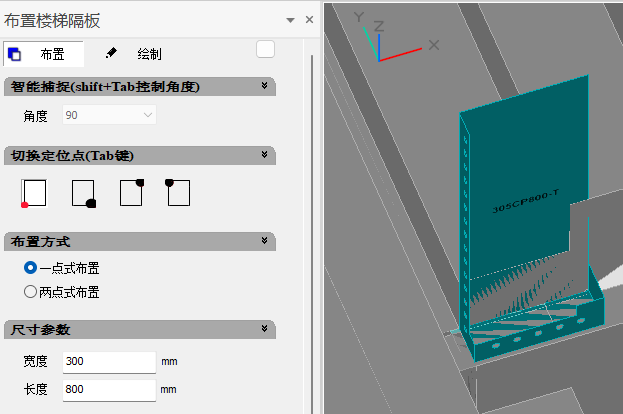Click the 长度 length input field
This screenshot has width=623, height=414.
(109, 389)
